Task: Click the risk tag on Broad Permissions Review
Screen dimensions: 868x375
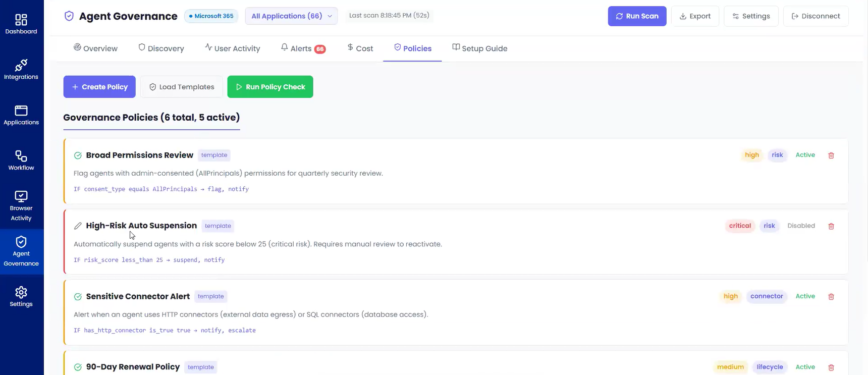Action: click(777, 155)
